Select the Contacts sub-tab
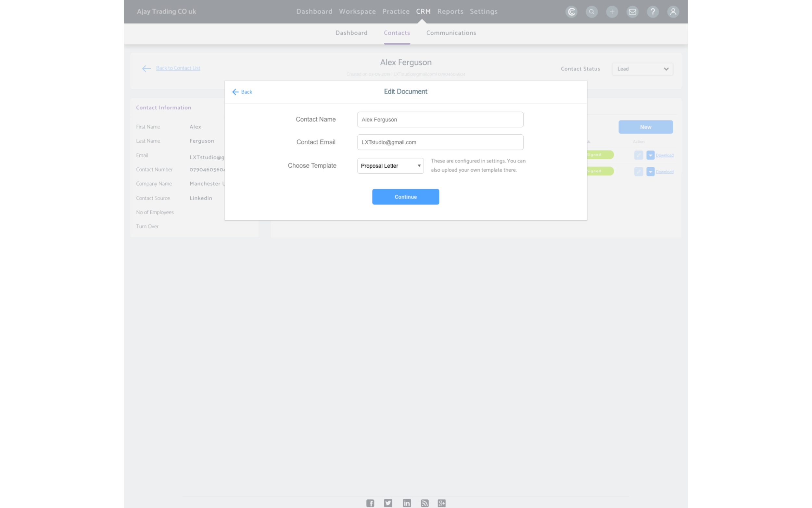Image resolution: width=812 pixels, height=508 pixels. pos(397,33)
